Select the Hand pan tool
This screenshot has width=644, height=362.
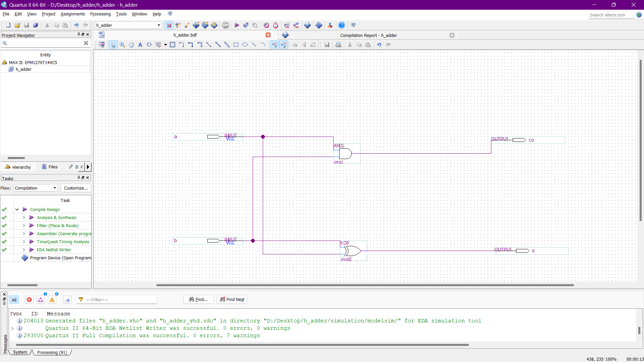click(x=131, y=45)
